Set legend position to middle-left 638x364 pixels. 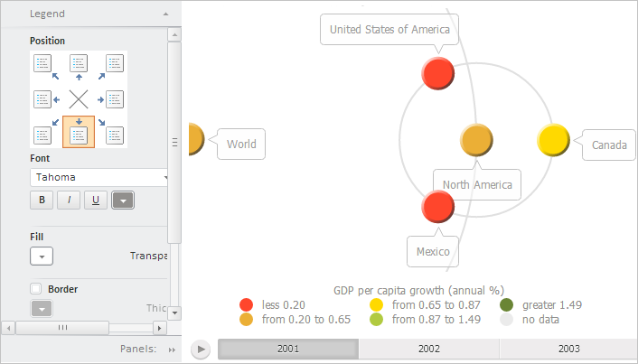click(x=42, y=99)
